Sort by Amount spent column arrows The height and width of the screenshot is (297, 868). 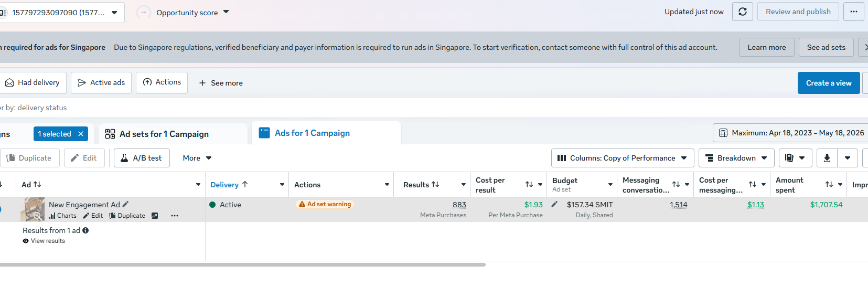tap(829, 184)
